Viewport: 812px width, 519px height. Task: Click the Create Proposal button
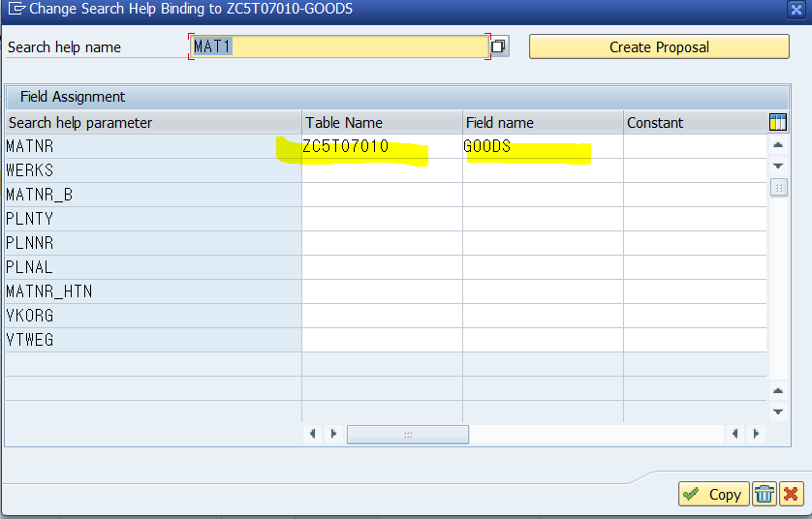659,47
